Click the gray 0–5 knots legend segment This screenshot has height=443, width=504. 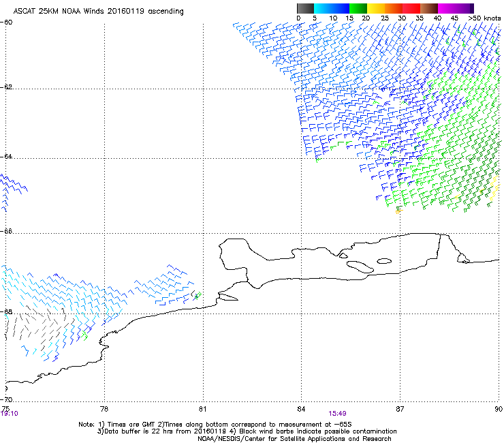click(305, 8)
